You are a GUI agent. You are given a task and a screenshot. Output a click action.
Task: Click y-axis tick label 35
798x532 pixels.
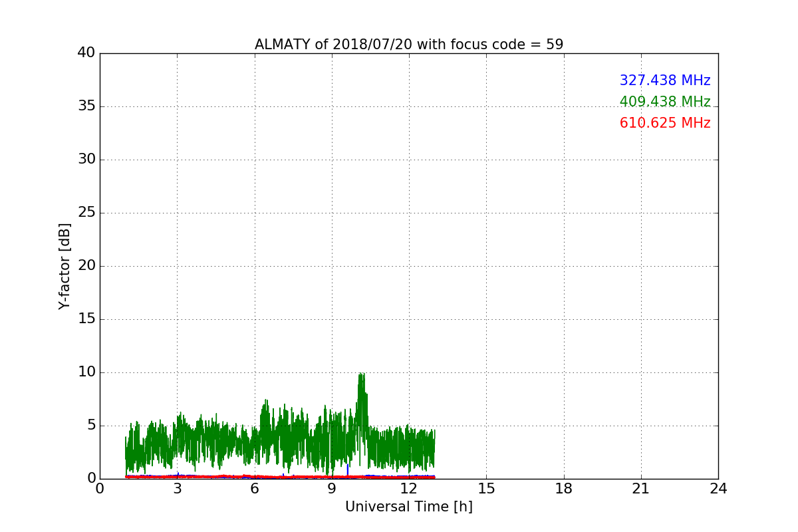[x=86, y=106]
